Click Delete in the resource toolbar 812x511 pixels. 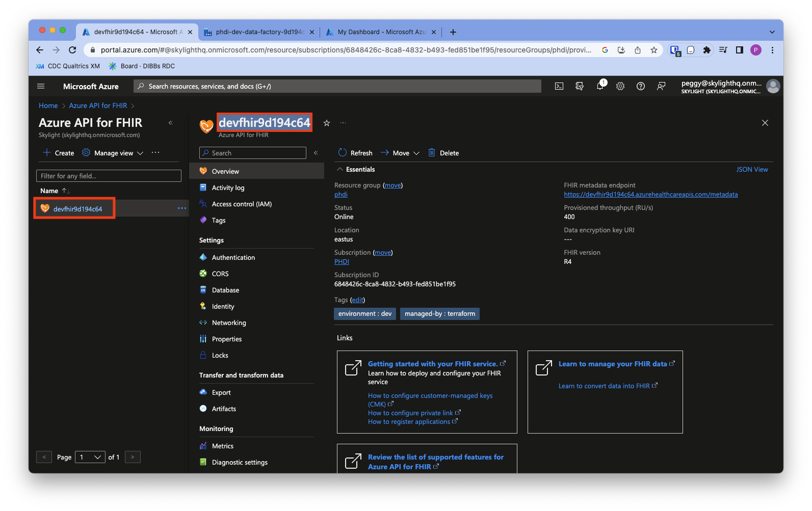point(443,153)
